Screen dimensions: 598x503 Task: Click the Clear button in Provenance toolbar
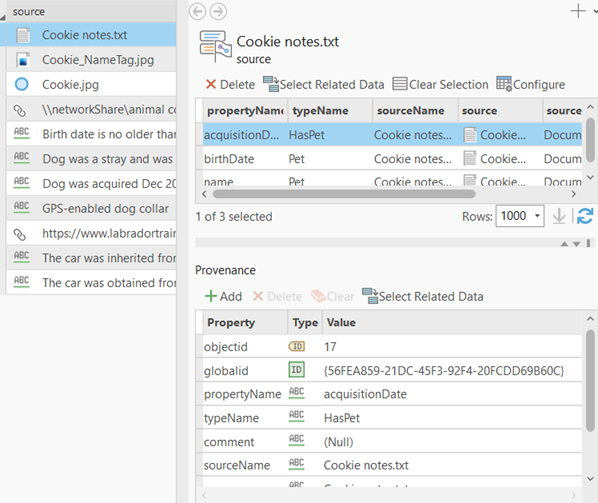coord(333,296)
